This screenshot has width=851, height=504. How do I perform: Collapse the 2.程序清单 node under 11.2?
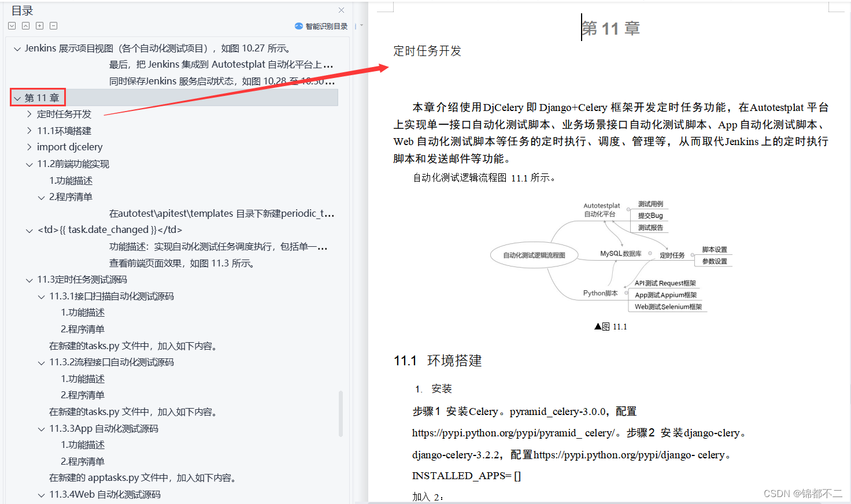click(41, 198)
